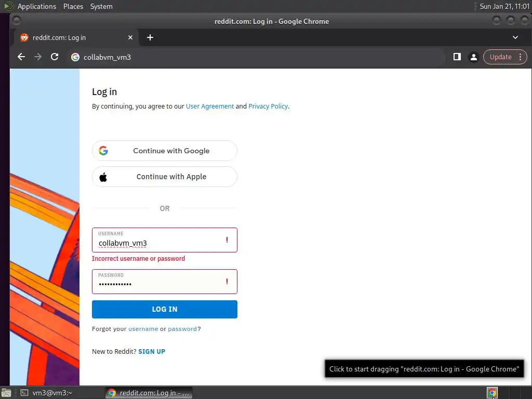Toggle Chrome's side panel icon
The height and width of the screenshot is (399, 532).
click(457, 57)
